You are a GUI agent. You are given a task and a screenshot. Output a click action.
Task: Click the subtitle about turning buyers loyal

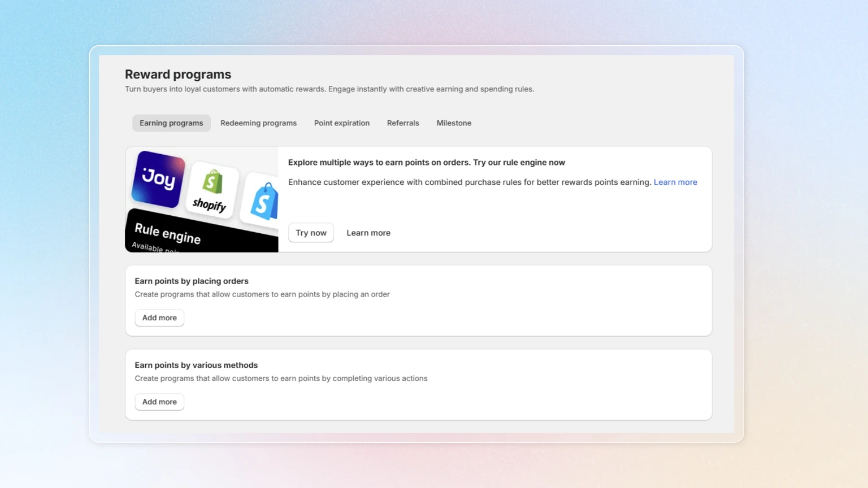click(x=329, y=89)
